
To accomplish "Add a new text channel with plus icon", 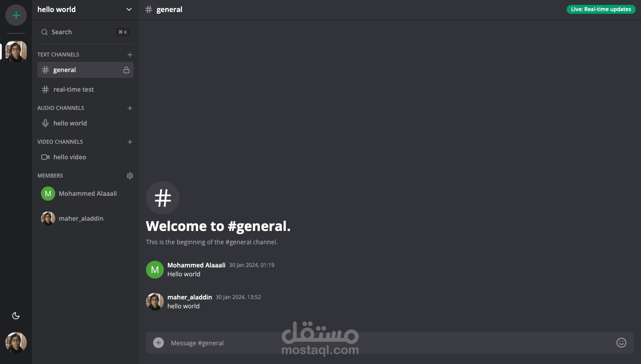I will point(130,55).
